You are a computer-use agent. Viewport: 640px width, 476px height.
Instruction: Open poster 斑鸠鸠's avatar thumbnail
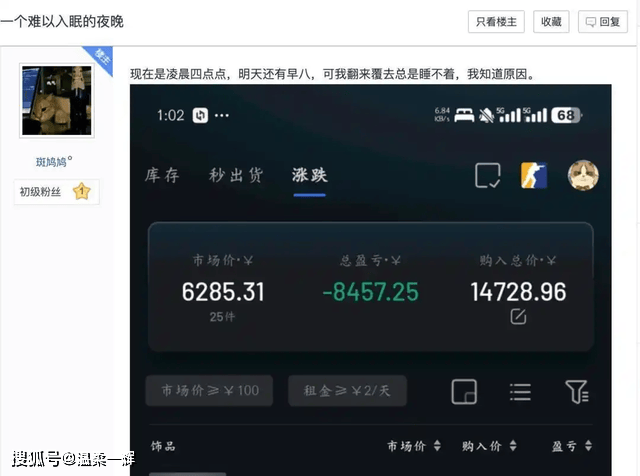(57, 102)
